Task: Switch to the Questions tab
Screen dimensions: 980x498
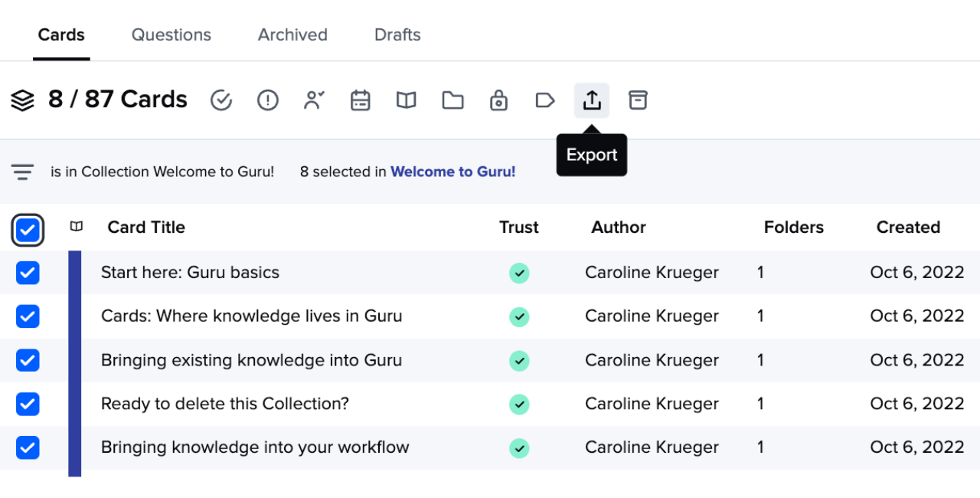Action: click(x=171, y=35)
